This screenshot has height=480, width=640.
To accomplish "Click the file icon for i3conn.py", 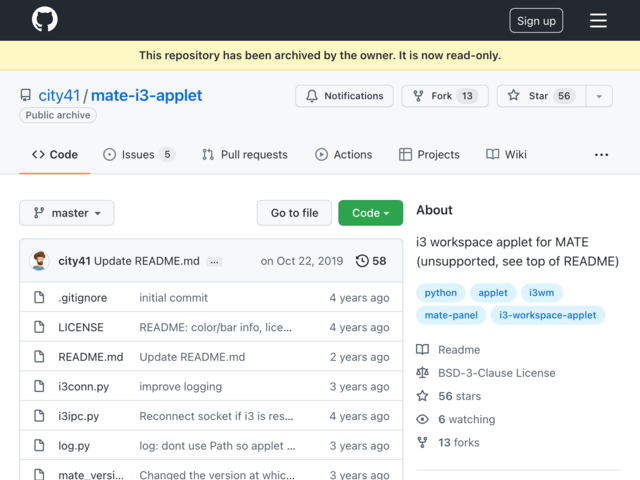I will (39, 386).
